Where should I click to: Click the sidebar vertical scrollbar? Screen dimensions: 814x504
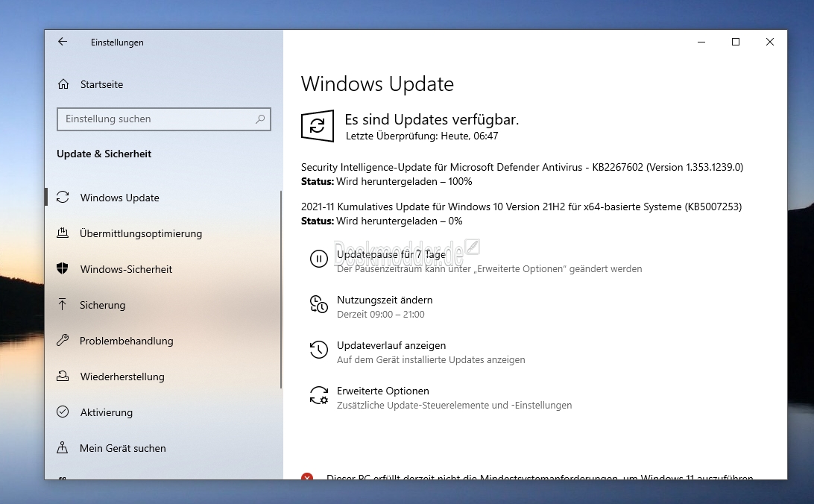(281, 289)
